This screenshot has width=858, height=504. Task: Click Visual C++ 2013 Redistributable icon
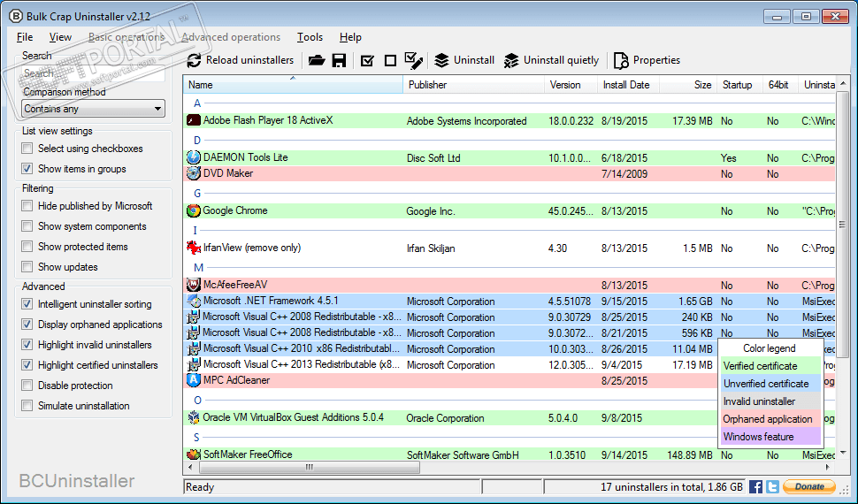click(193, 364)
